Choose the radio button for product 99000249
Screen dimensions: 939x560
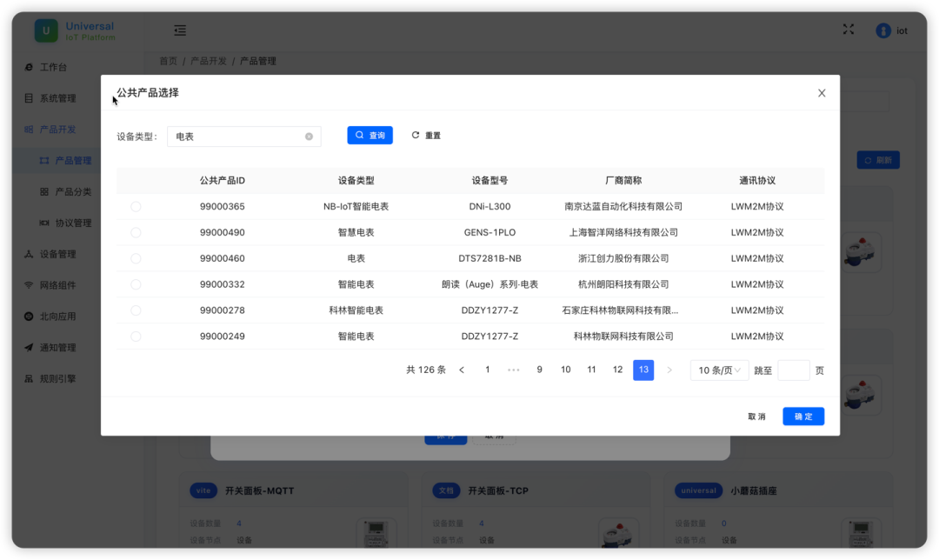[x=136, y=337]
